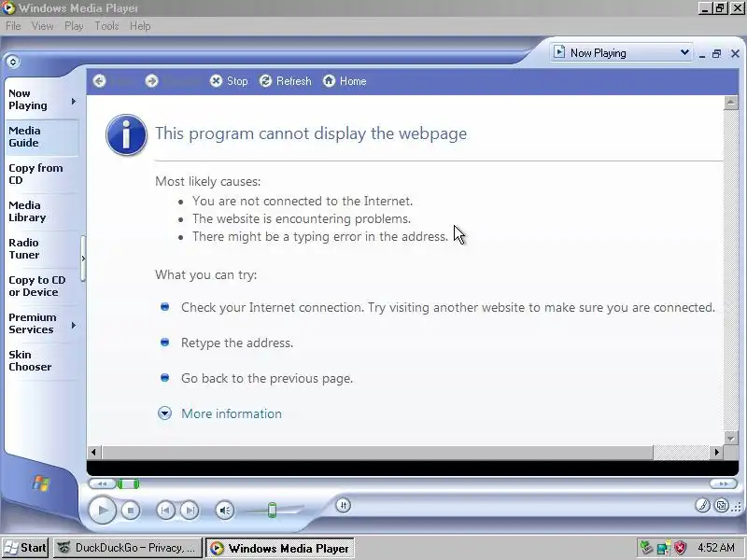Stop loading the webpage
Viewport: 747px width, 560px height.
pos(229,81)
